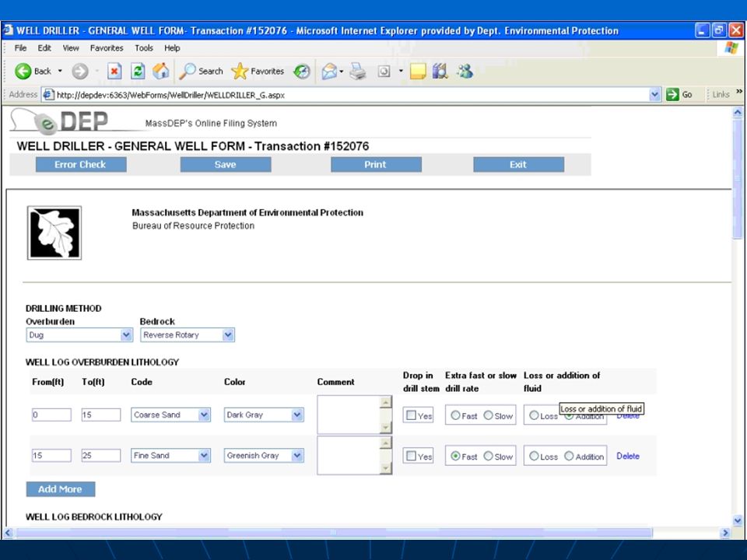Select Fast drill rate for the Coarse Sand row

click(455, 415)
